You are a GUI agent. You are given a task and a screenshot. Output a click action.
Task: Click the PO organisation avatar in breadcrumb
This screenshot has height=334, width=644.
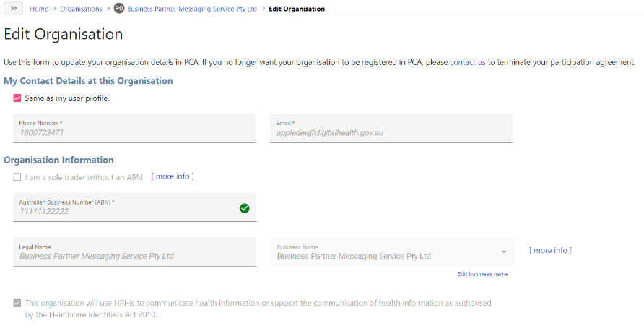coord(119,8)
